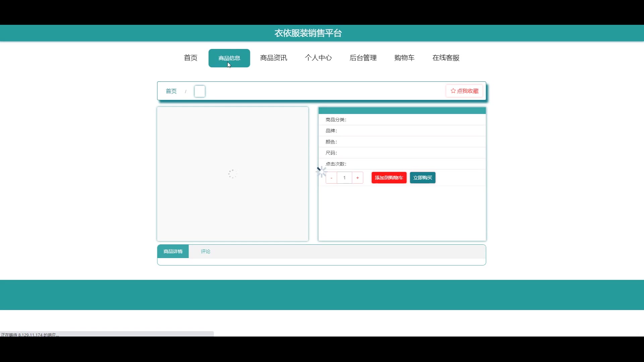The height and width of the screenshot is (362, 644).
Task: Switch to the 评论 tab
Action: (x=206, y=251)
